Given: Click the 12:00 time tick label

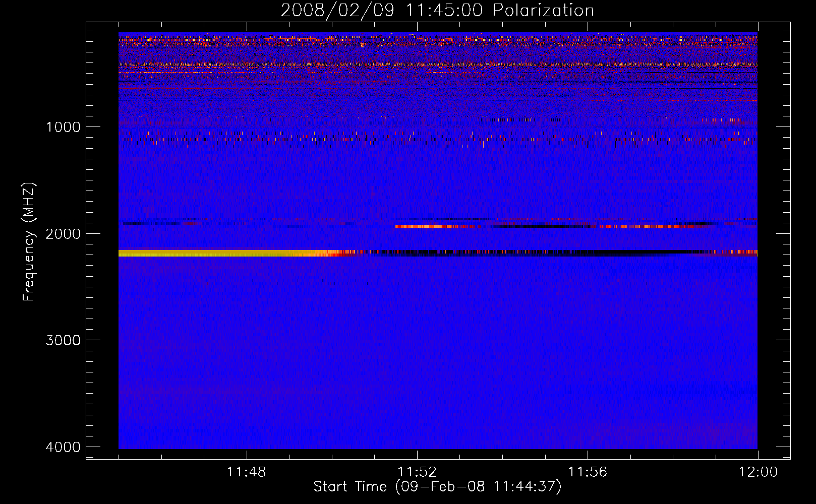Looking at the screenshot, I should [x=758, y=472].
